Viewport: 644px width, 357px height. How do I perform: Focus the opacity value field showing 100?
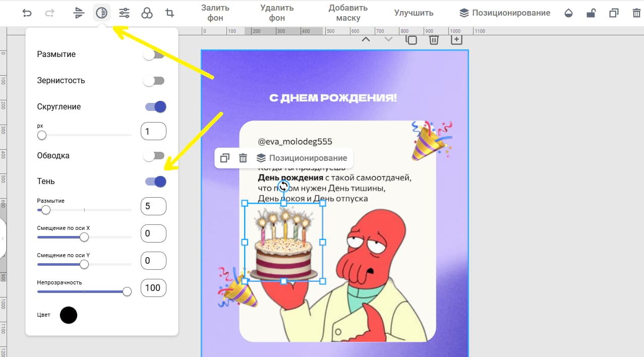(x=153, y=288)
